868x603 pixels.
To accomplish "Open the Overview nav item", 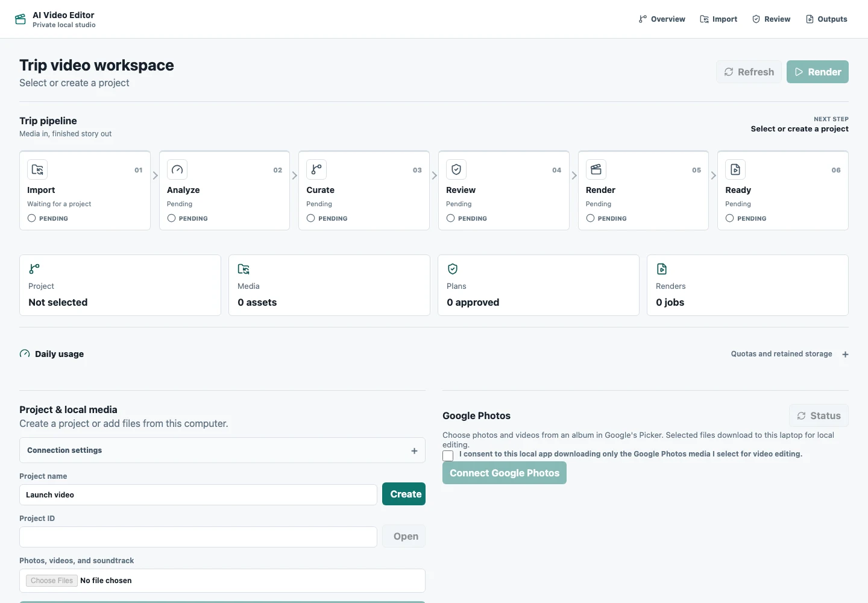I will pos(662,19).
